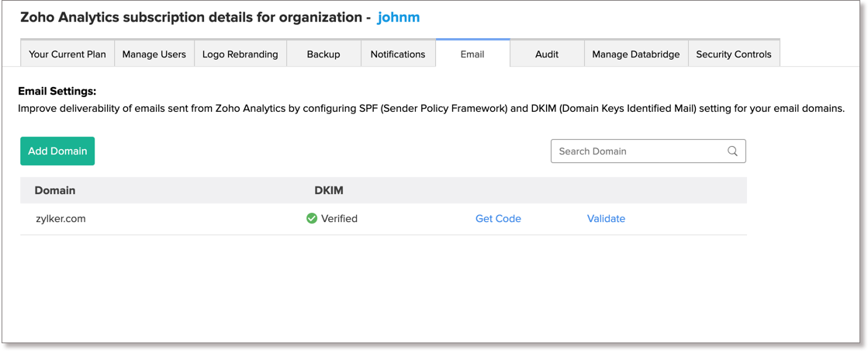868x351 pixels.
Task: Select the zylker.com domain entry
Action: [x=61, y=219]
